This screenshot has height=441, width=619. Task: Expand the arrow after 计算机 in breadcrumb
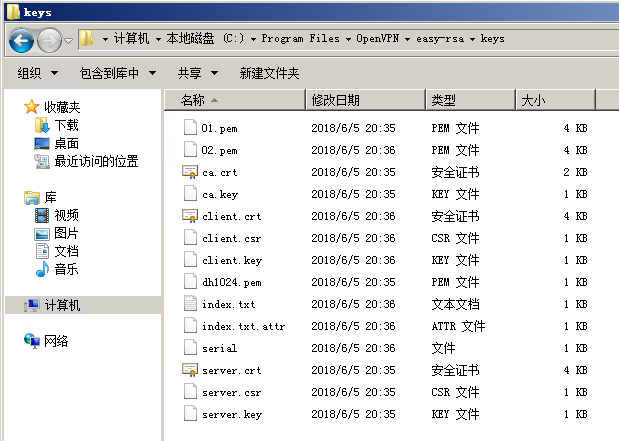158,39
